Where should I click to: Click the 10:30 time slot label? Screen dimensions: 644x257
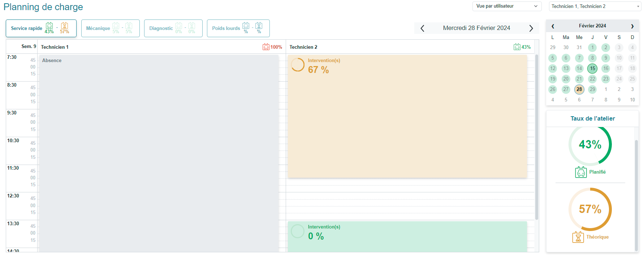pyautogui.click(x=13, y=140)
